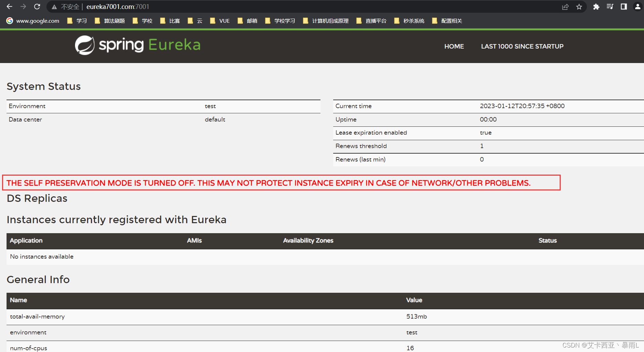Click the not-secure warning triangle icon
The width and height of the screenshot is (644, 352).
pyautogui.click(x=54, y=7)
